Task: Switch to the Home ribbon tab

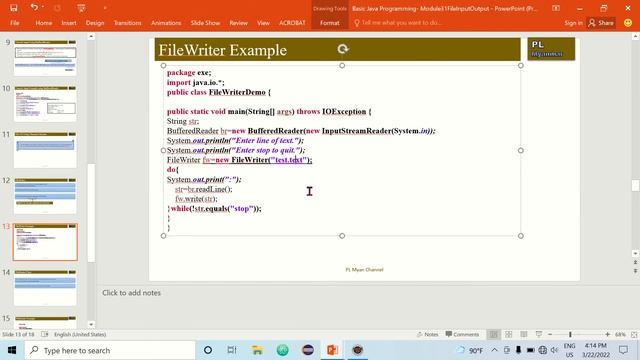Action: [44, 23]
